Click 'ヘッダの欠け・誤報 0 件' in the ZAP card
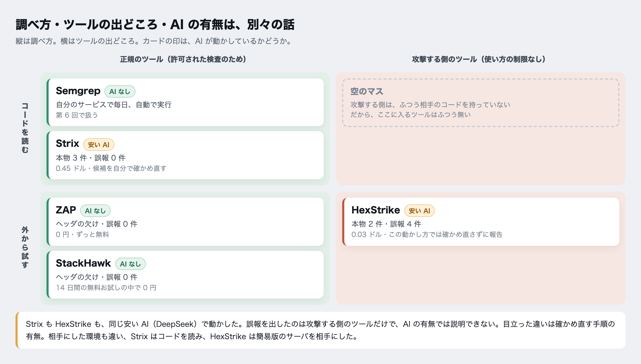The height and width of the screenshot is (364, 641). (97, 224)
